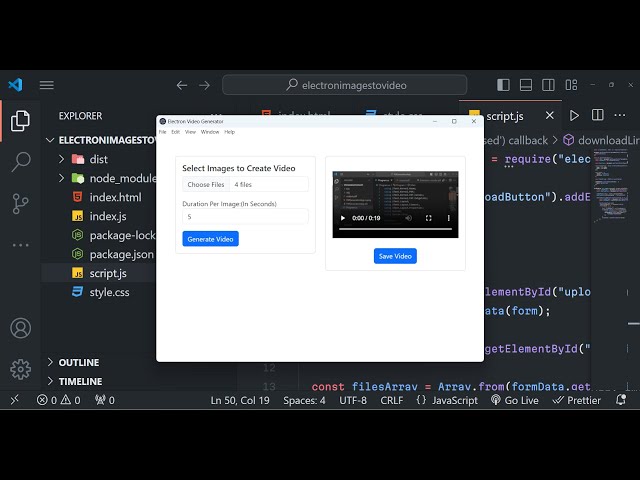
Task: Click the Duration Per Image input field
Action: pyautogui.click(x=245, y=216)
